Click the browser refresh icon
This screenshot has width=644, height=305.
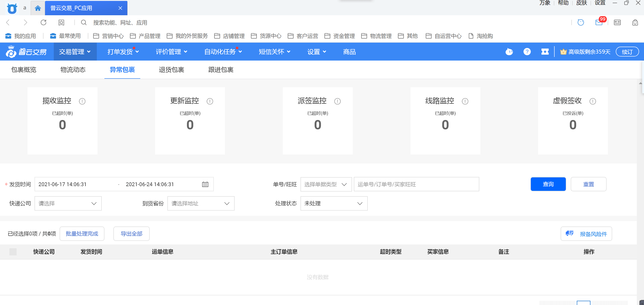click(43, 22)
